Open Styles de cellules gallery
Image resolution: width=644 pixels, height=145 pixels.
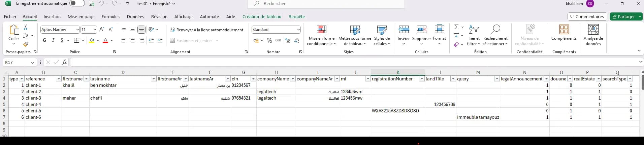tap(382, 35)
